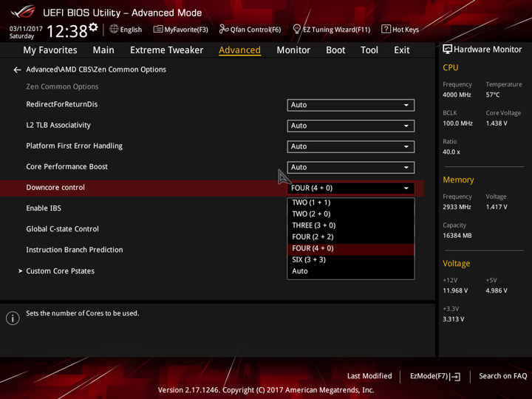Click Last Modified button
532x399 pixels.
369,376
